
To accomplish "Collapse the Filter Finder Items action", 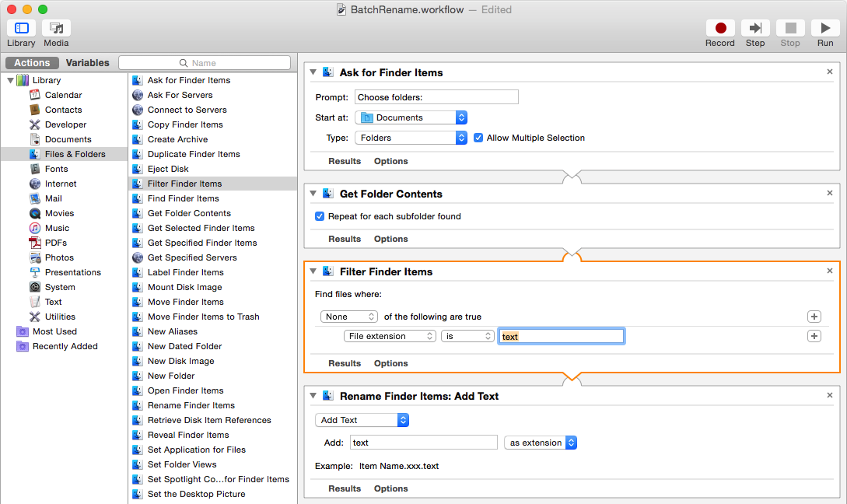I will 313,271.
